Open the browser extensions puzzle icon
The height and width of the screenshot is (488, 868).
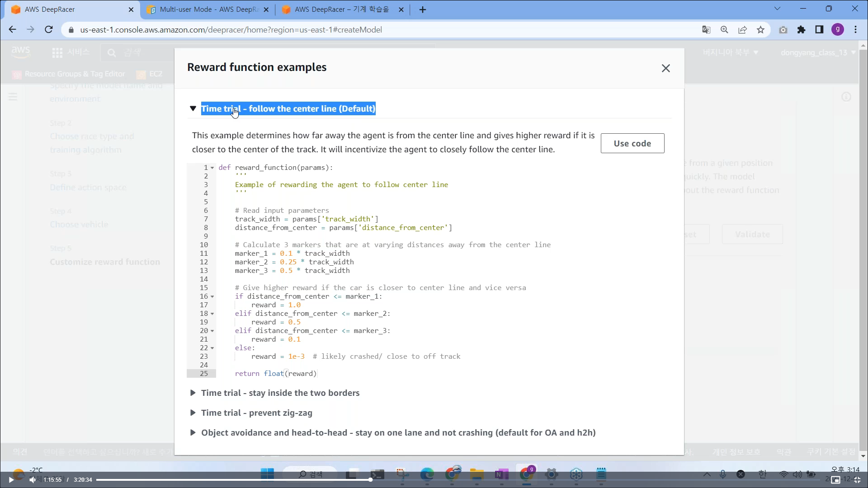pyautogui.click(x=801, y=30)
